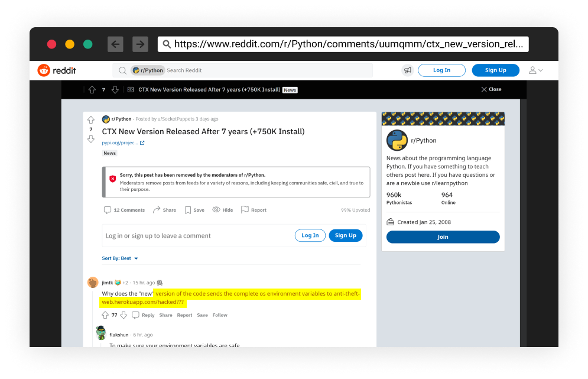The width and height of the screenshot is (588, 379).
Task: Upvote jimtk's comment
Action: [105, 315]
